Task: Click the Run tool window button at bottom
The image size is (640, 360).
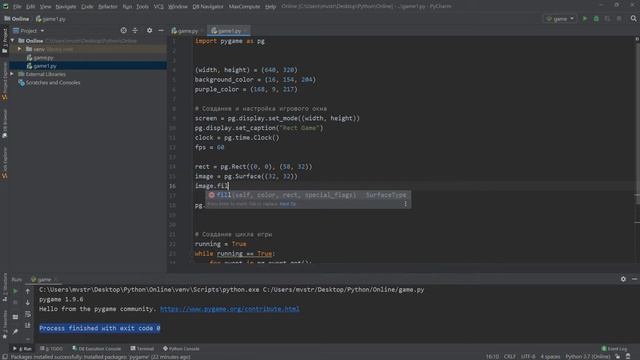Action: click(22, 349)
